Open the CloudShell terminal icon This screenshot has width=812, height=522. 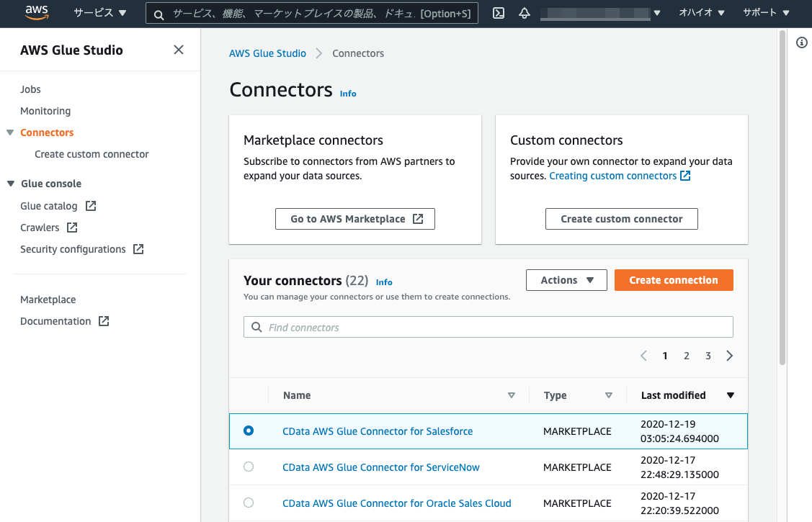click(x=499, y=13)
